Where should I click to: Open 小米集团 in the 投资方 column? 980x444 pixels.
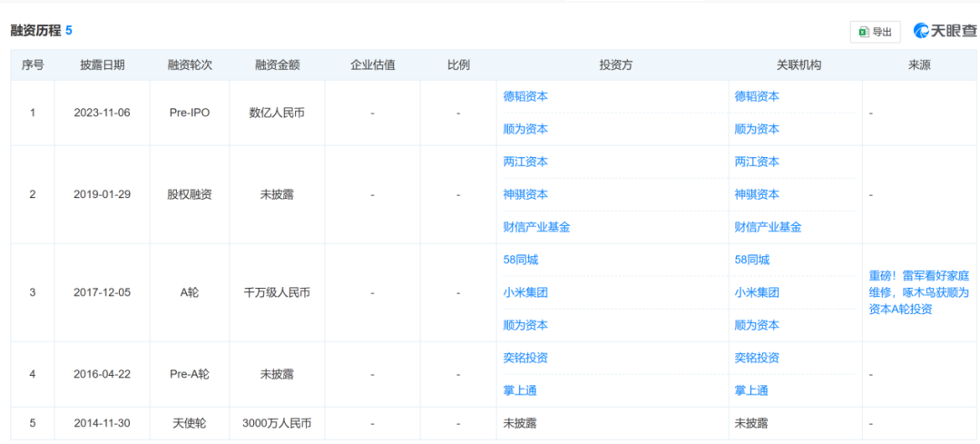[525, 292]
